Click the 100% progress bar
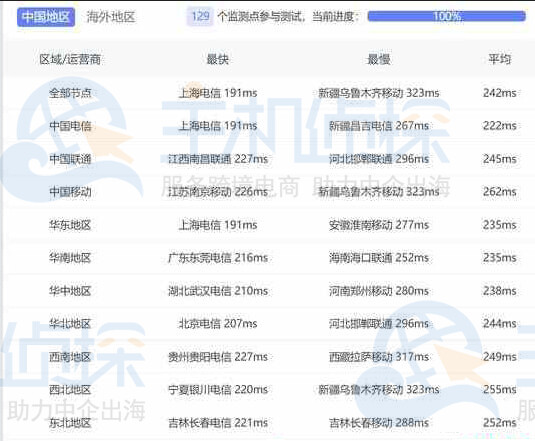The width and height of the screenshot is (535, 441). [447, 16]
